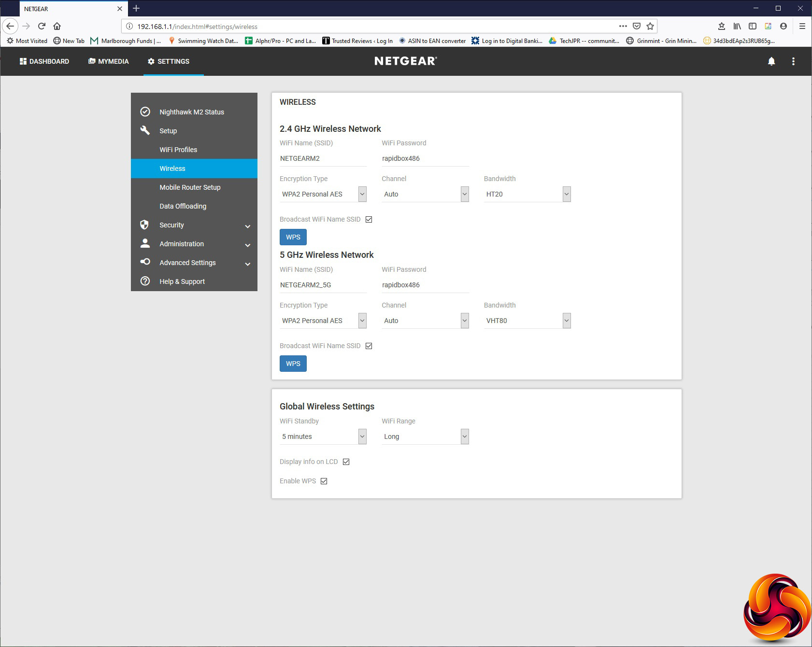Image resolution: width=812 pixels, height=647 pixels.
Task: Close the NETGEAR browser tab
Action: pos(120,9)
